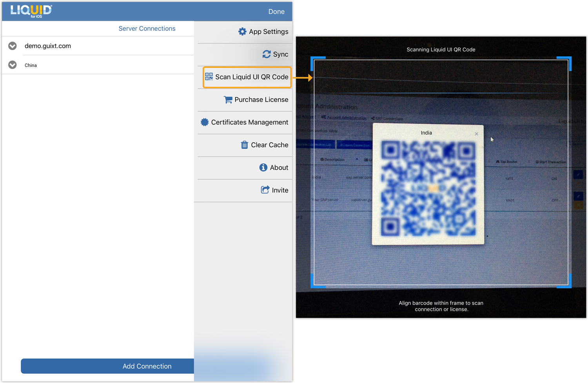The image size is (588, 383).
Task: Click the Clear Cache trash icon
Action: click(x=244, y=145)
